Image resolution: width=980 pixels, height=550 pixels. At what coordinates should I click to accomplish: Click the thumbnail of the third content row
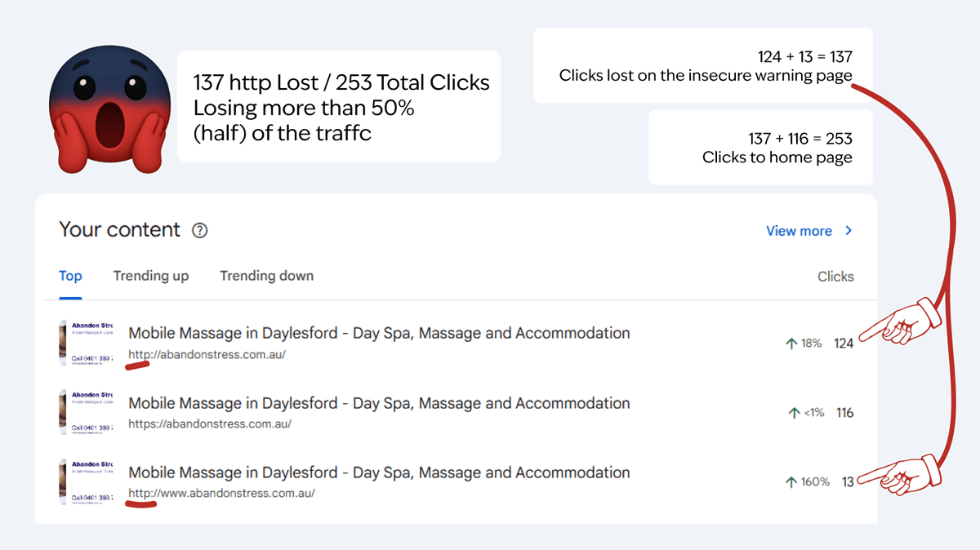point(87,481)
